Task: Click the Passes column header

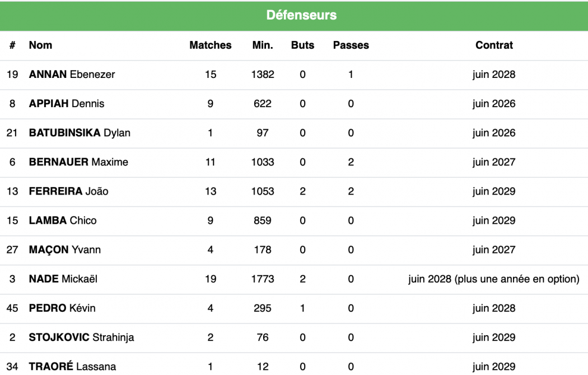Action: [351, 45]
